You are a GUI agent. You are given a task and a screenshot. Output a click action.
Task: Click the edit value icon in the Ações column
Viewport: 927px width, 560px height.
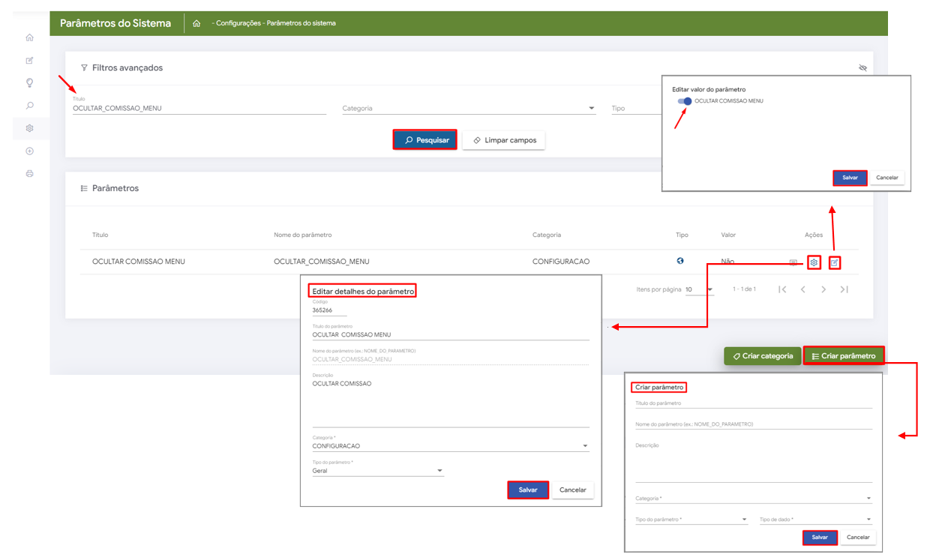(x=835, y=262)
